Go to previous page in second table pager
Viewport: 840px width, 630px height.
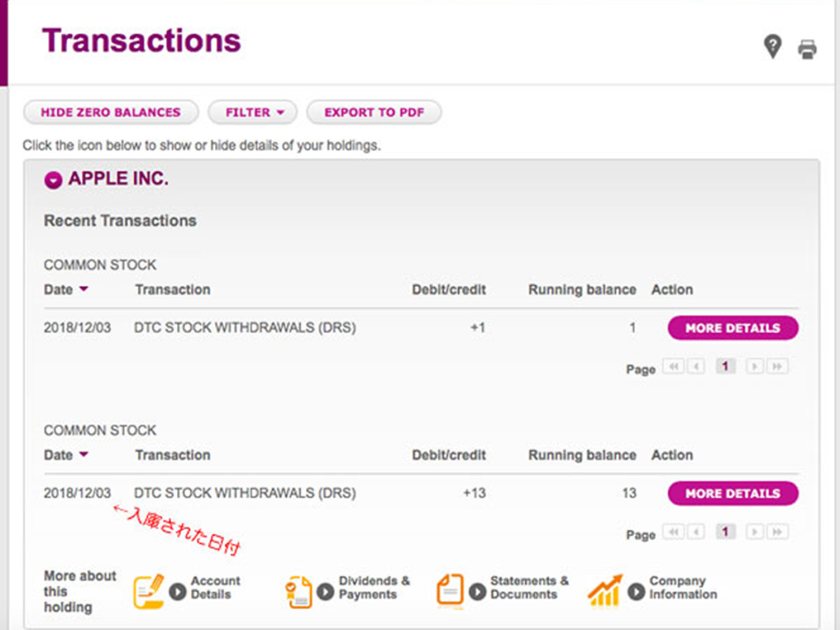pos(696,532)
